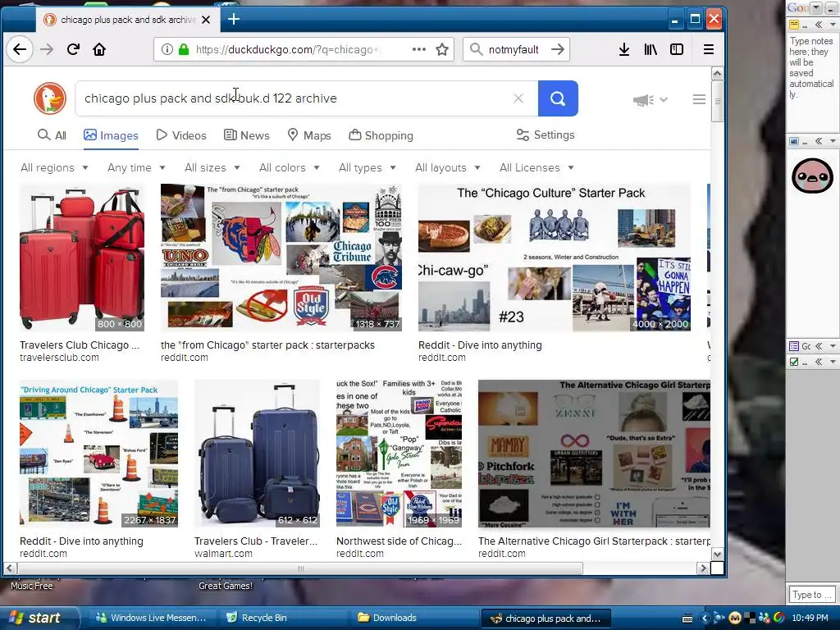840x630 pixels.
Task: Expand hidden system tray icons
Action: tap(705, 619)
